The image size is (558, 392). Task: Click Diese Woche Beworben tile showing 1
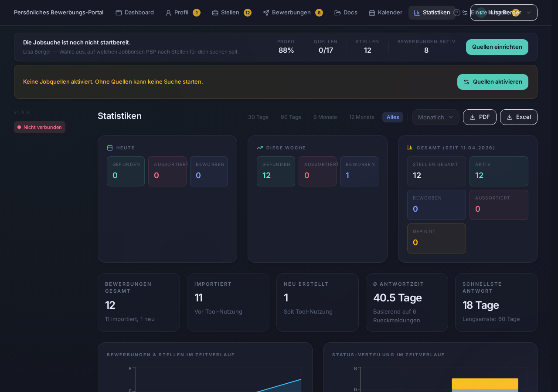click(x=359, y=171)
